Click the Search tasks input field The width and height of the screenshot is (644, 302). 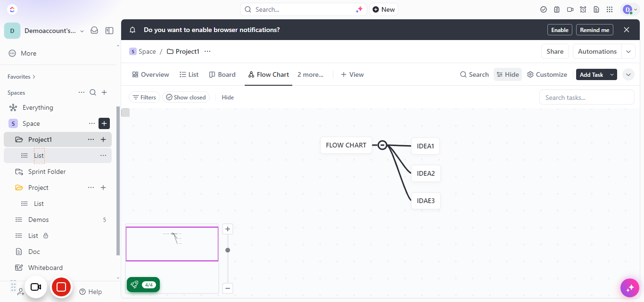586,98
